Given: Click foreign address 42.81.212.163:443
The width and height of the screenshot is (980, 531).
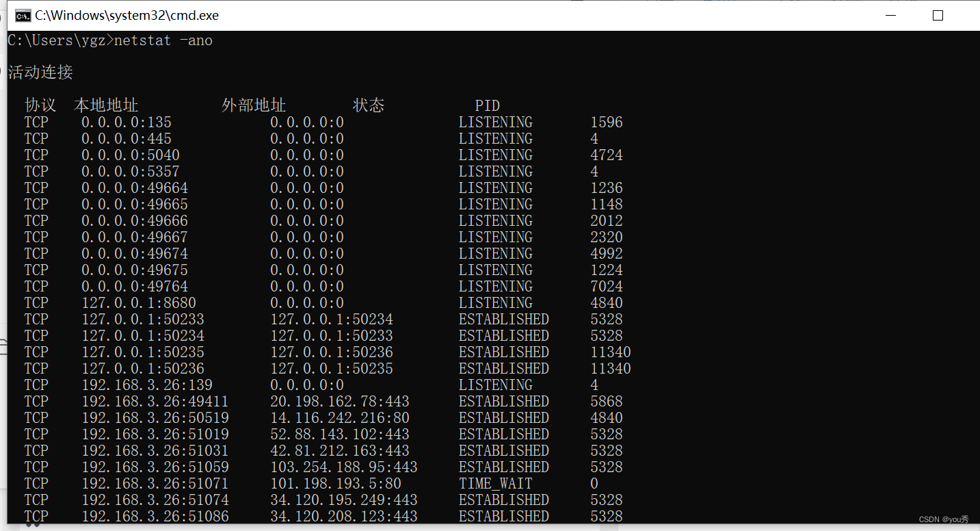Looking at the screenshot, I should coord(340,451).
